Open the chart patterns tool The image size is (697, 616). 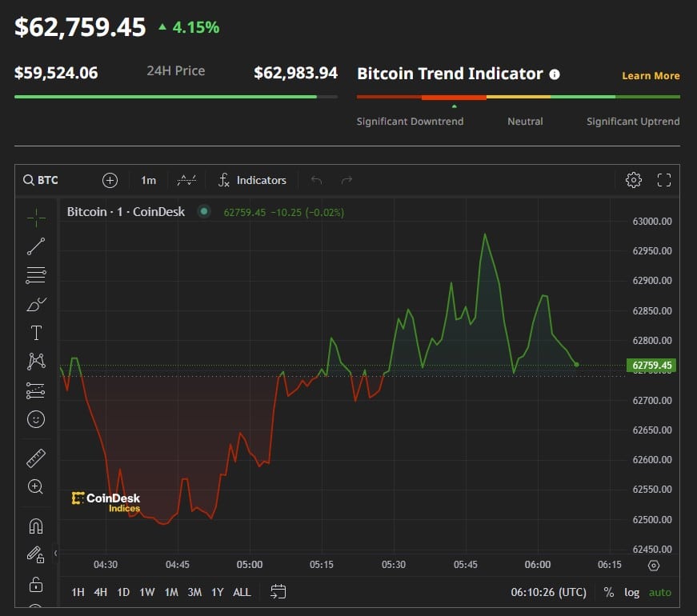tap(36, 362)
